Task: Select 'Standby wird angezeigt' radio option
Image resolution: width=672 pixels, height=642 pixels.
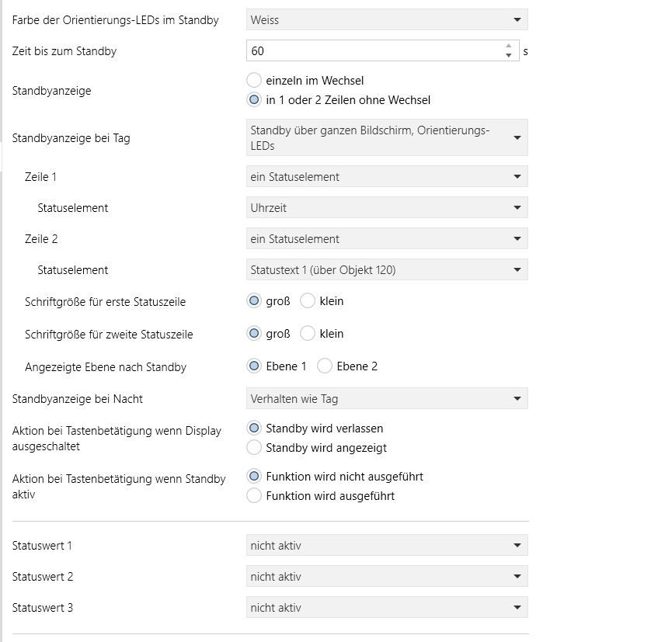Action: [254, 448]
